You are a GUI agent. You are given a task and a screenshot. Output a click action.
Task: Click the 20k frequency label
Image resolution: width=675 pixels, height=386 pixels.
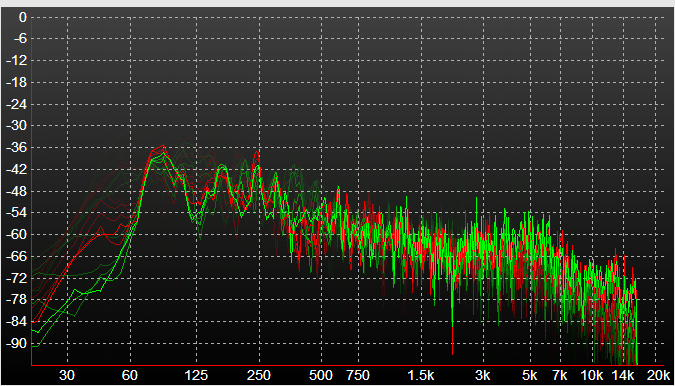(659, 375)
